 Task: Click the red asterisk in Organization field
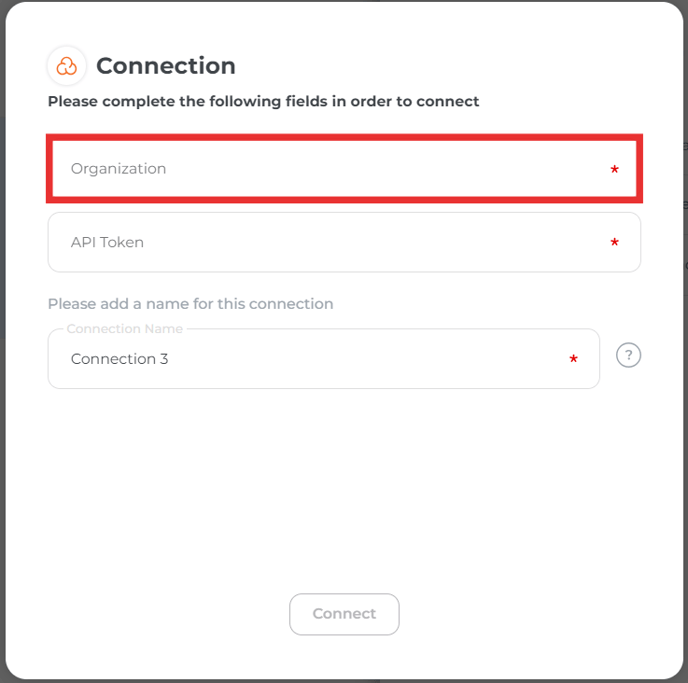pos(614,169)
